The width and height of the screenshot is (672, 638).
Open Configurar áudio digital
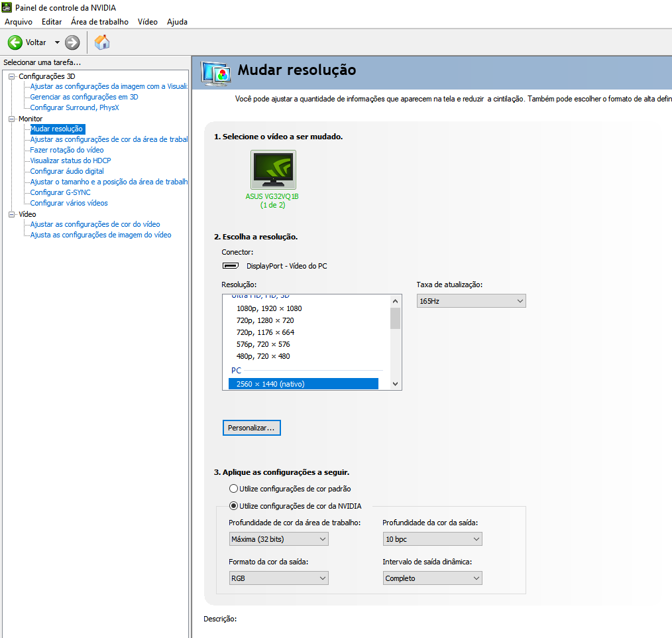(x=67, y=171)
